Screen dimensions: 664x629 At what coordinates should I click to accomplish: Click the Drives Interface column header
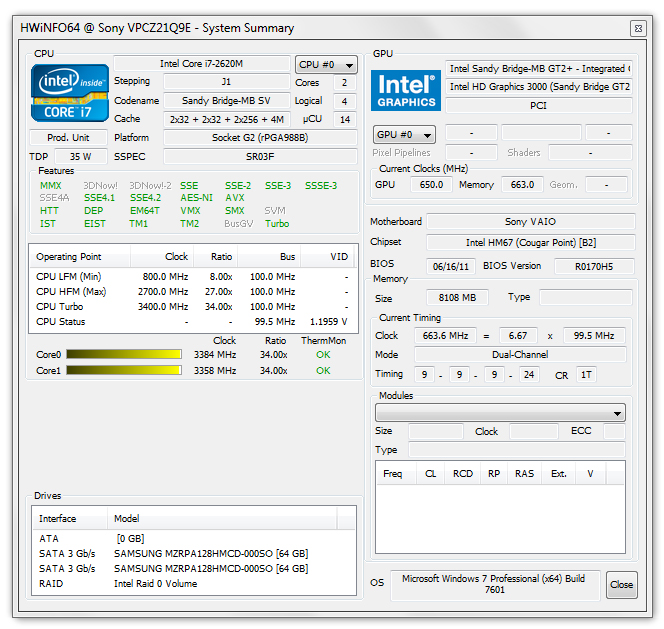click(x=70, y=518)
